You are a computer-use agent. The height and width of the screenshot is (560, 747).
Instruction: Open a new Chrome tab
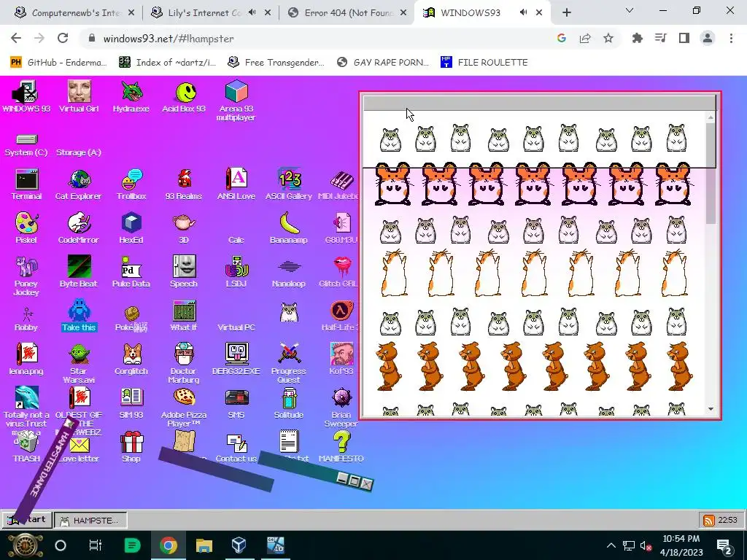(566, 13)
